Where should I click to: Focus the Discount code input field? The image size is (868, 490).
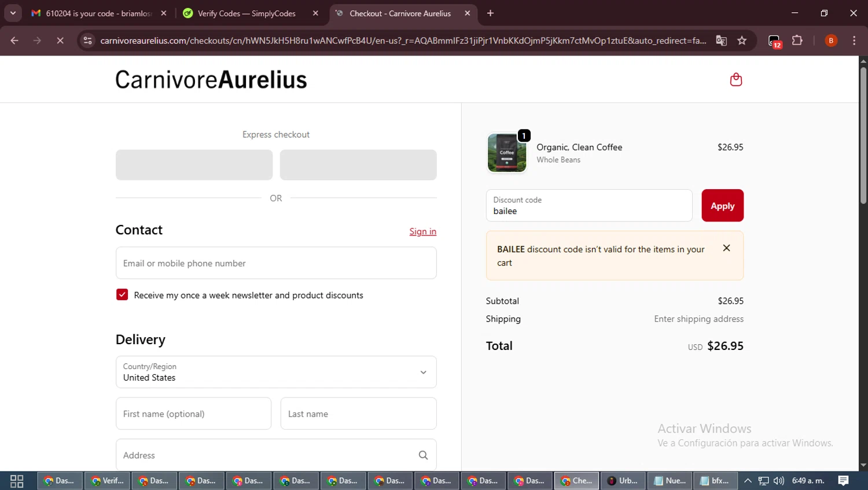[x=589, y=205]
